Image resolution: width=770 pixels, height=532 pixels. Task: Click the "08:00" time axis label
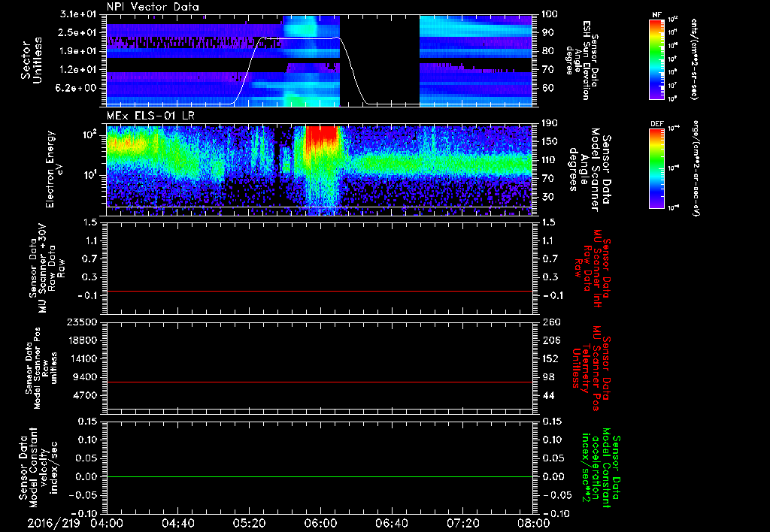(x=534, y=523)
